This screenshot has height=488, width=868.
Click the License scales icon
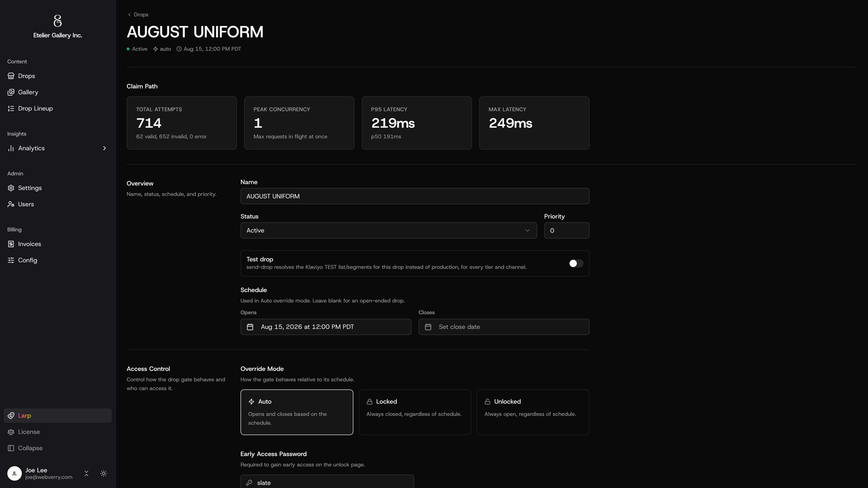(x=11, y=432)
